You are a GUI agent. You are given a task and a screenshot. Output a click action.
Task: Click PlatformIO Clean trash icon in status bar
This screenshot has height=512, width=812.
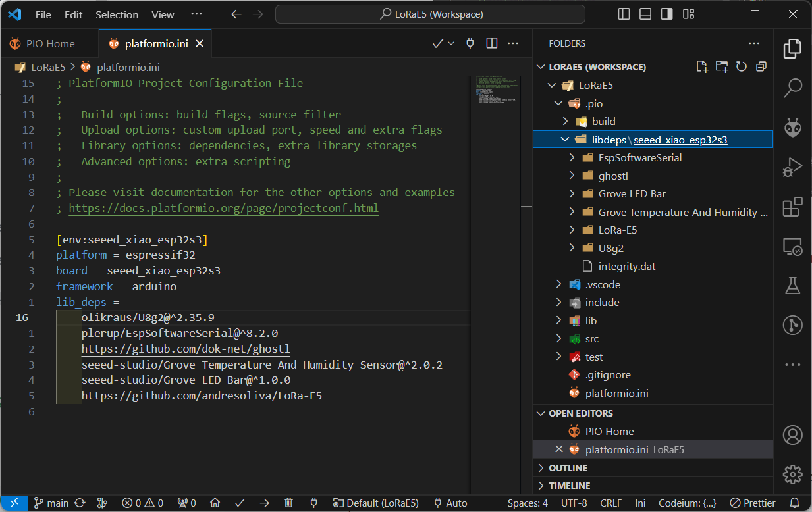(288, 503)
